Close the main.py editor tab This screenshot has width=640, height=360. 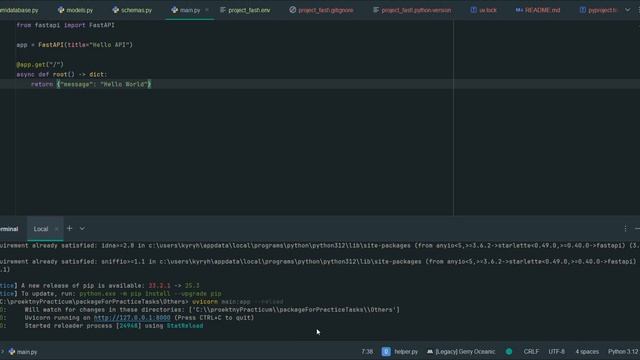[207, 10]
